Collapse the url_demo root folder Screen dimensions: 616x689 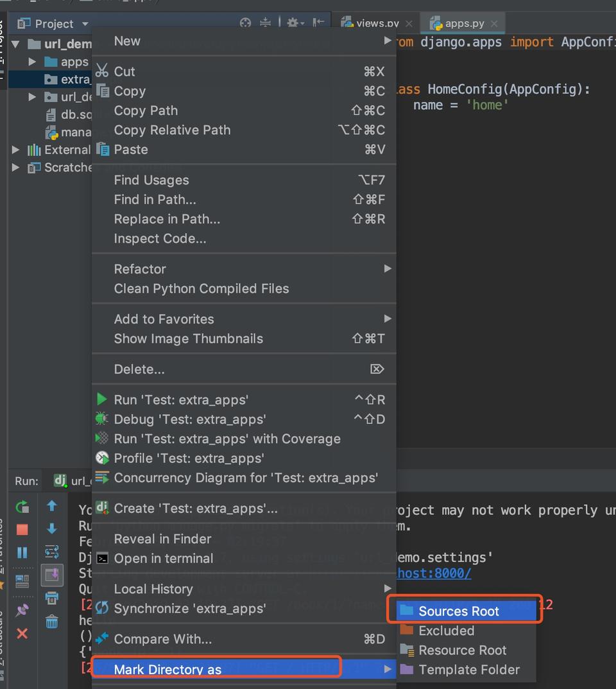16,44
